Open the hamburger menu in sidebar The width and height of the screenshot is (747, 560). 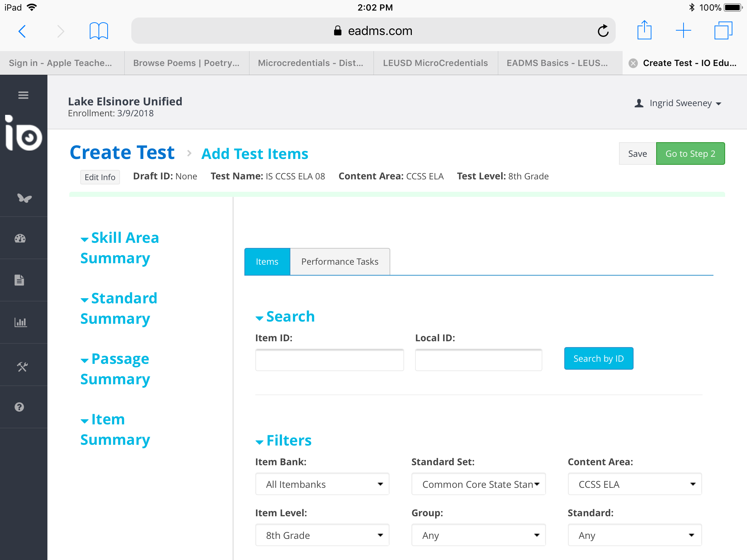pos(23,95)
